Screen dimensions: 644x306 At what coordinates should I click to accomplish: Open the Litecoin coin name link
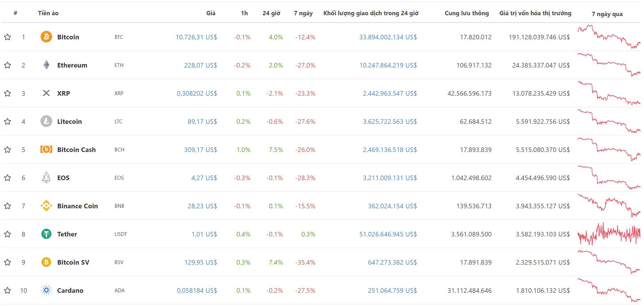[69, 121]
